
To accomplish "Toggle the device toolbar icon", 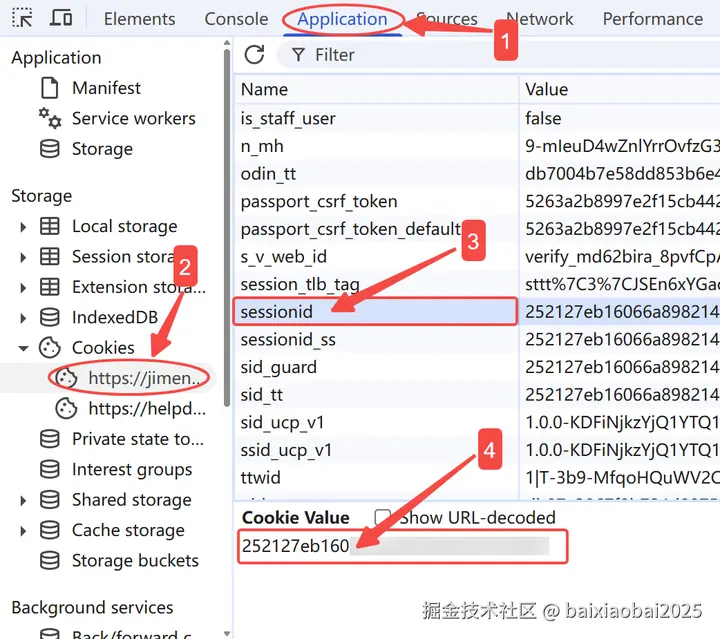I will click(61, 18).
